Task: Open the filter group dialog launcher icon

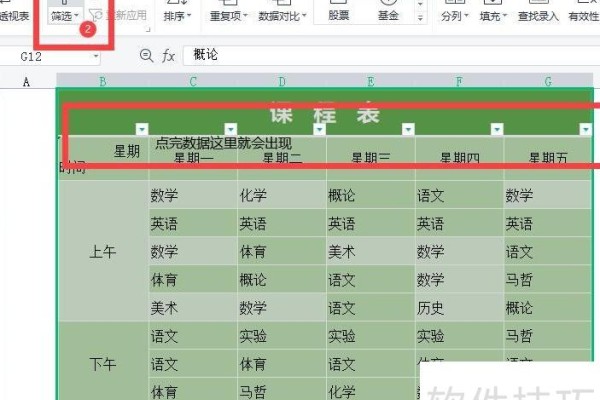Action: pyautogui.click(x=148, y=29)
